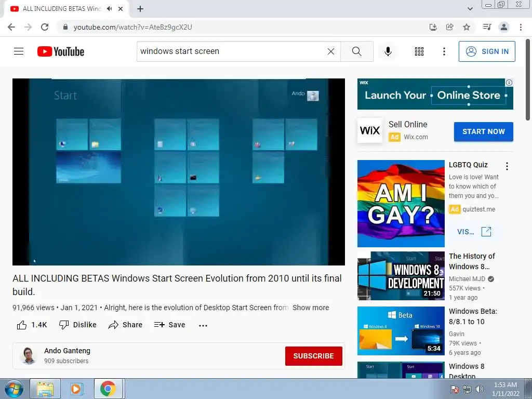Open the LGBTQ Quiz ad thumbnail

401,204
